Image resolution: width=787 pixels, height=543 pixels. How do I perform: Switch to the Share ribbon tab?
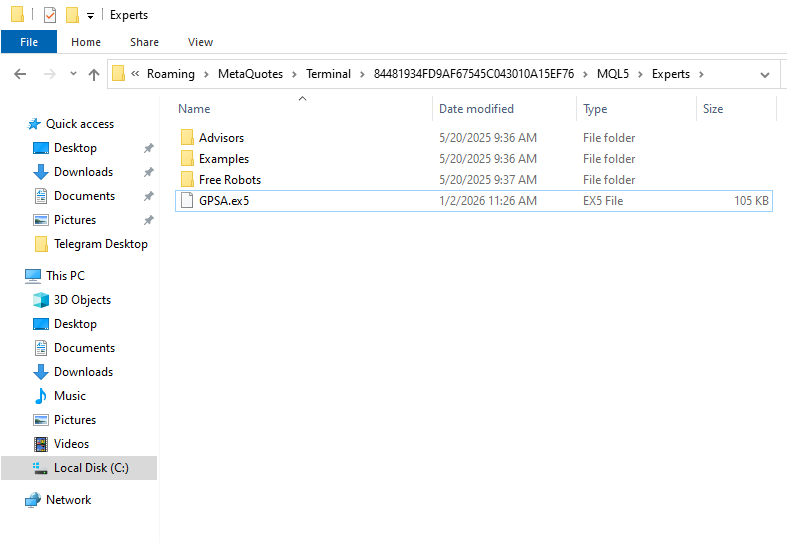[x=144, y=42]
